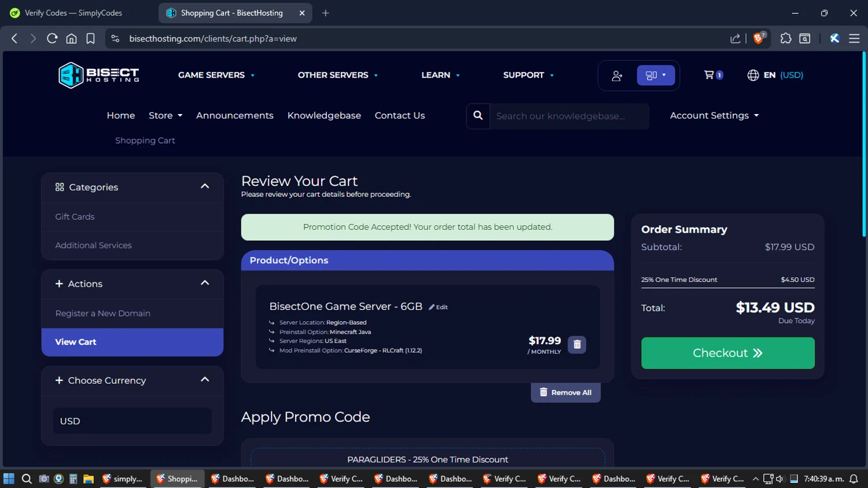Delete BisectOne server with the trash icon

click(x=577, y=344)
